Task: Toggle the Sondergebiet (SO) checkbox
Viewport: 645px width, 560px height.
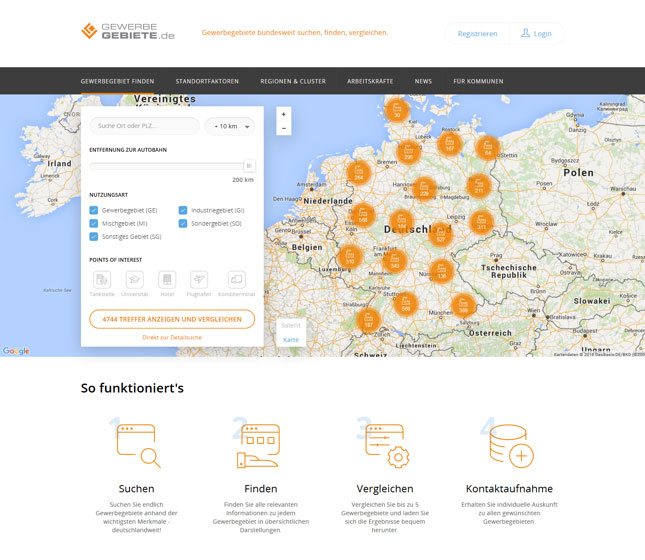Action: click(x=183, y=223)
